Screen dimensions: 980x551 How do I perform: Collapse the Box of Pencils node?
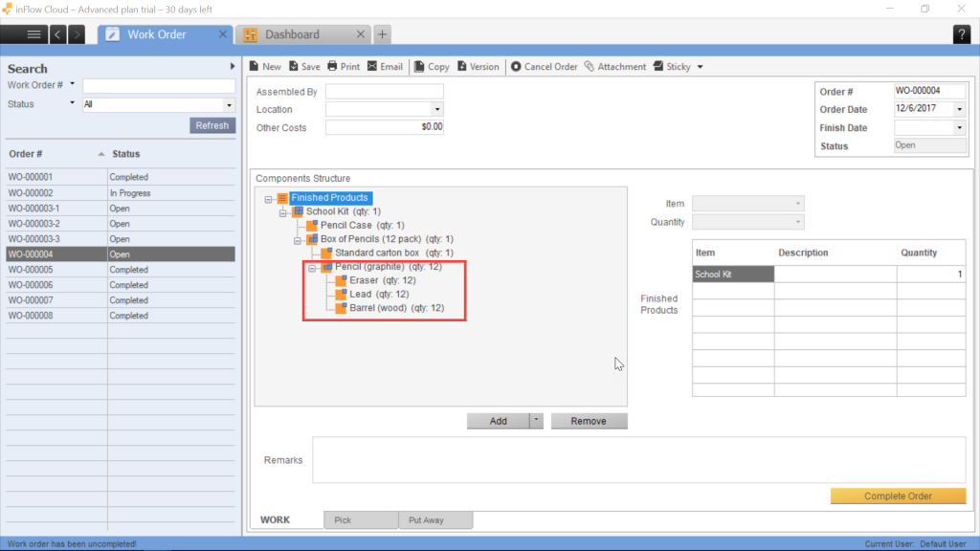click(x=298, y=240)
